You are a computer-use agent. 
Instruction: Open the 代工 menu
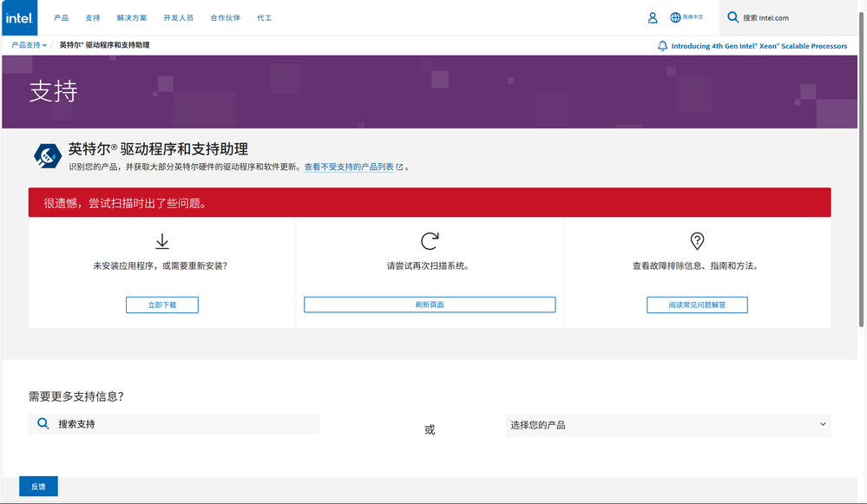pos(265,17)
